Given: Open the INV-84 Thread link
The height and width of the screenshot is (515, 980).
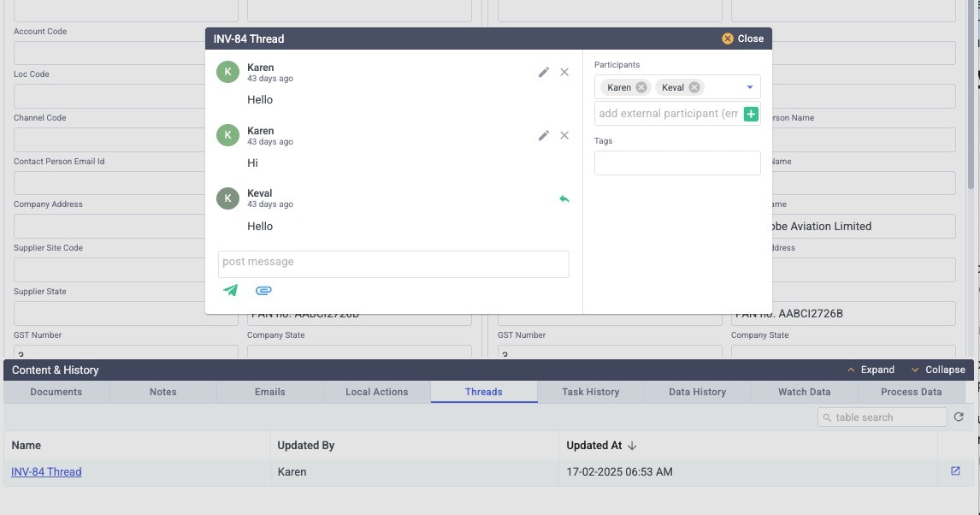Looking at the screenshot, I should [x=46, y=472].
